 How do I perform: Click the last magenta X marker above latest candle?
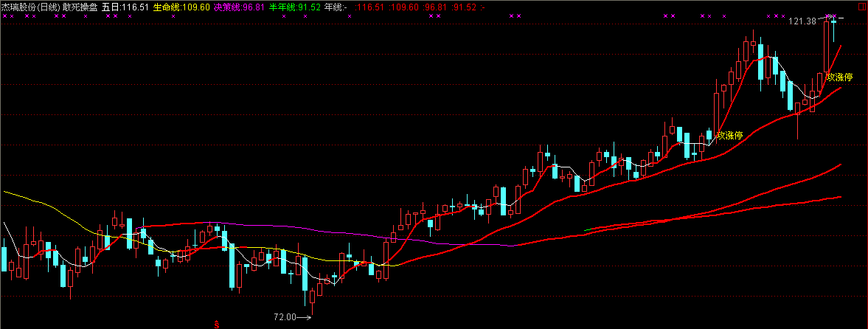(x=834, y=16)
